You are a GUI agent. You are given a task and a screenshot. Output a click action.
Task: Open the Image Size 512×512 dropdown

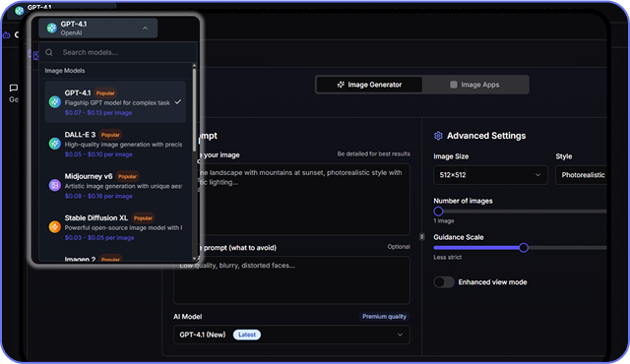point(490,175)
